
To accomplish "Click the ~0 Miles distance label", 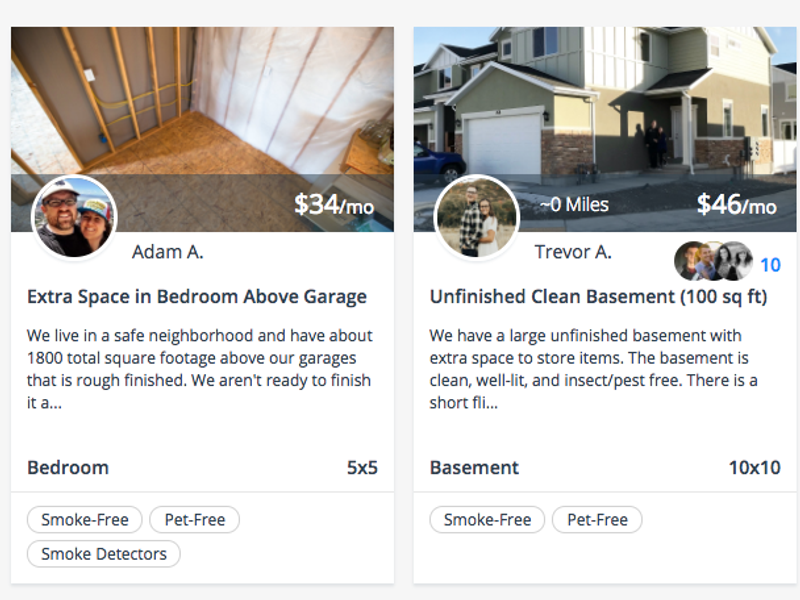I will (x=574, y=205).
